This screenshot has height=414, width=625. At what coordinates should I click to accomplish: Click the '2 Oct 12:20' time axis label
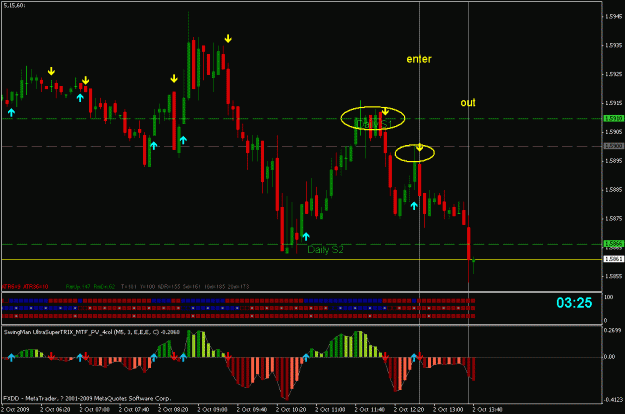tap(409, 409)
